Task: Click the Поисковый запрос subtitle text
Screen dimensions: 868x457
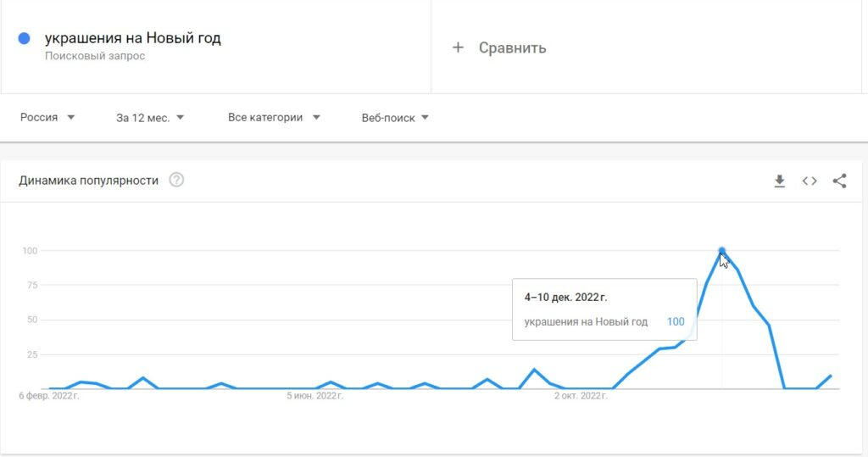Action: (x=95, y=56)
